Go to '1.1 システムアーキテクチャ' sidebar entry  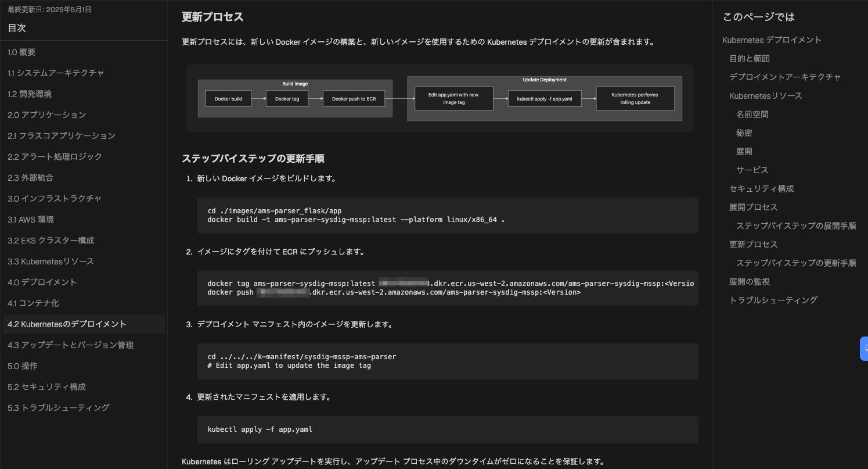[x=56, y=73]
